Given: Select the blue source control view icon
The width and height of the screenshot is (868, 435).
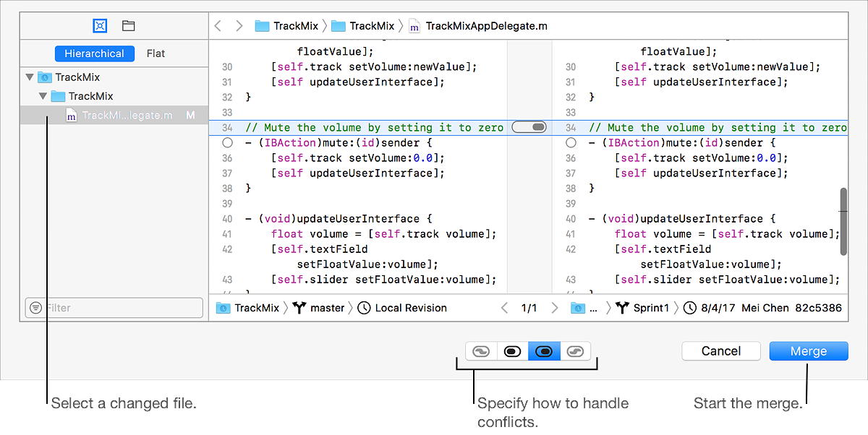Looking at the screenshot, I should pos(100,26).
